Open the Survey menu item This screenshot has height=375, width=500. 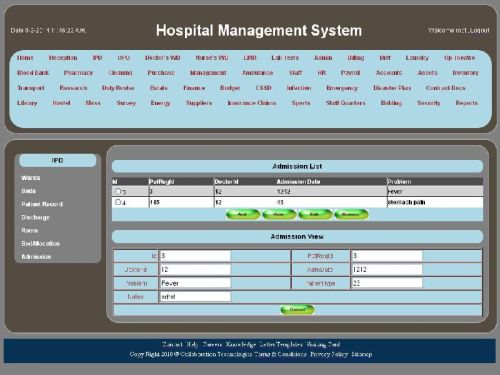click(126, 103)
